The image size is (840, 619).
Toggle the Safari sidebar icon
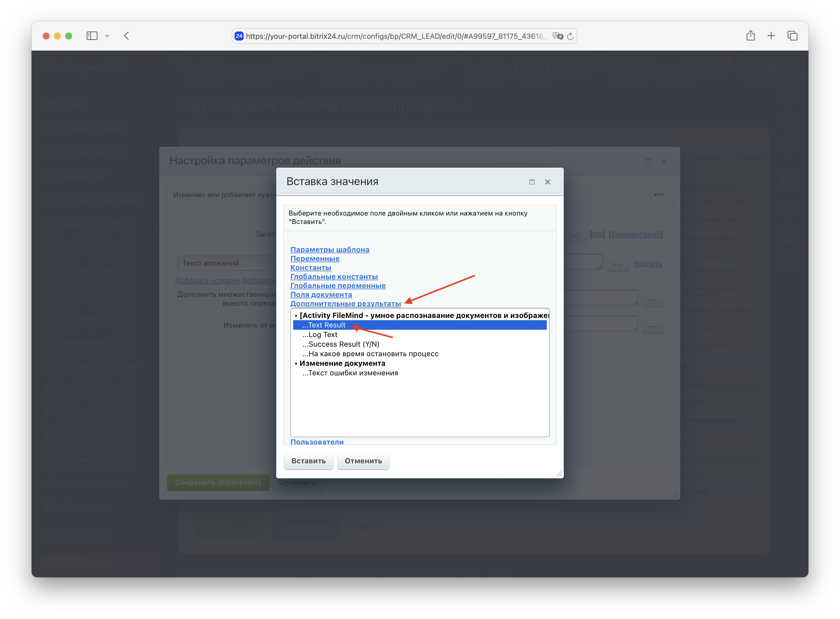coord(92,36)
